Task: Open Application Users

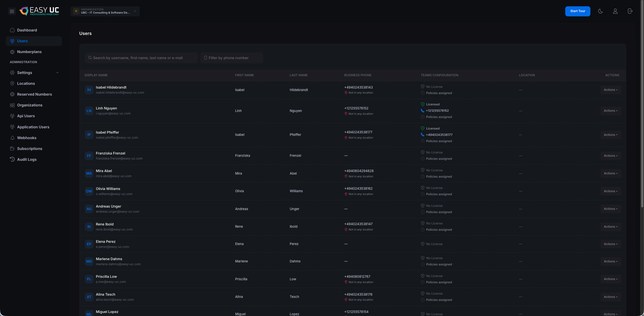Action: pyautogui.click(x=34, y=127)
